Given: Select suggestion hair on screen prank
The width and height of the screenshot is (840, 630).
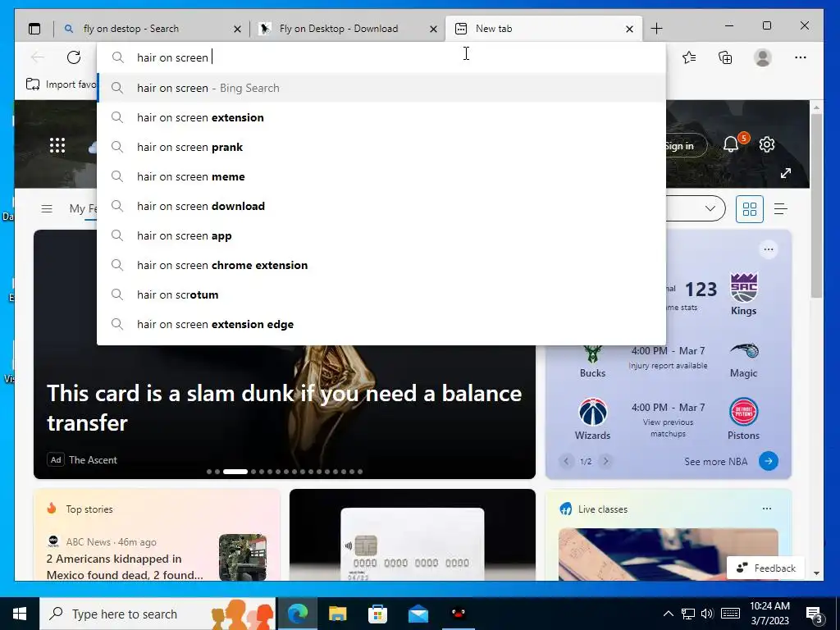Looking at the screenshot, I should point(381,147).
